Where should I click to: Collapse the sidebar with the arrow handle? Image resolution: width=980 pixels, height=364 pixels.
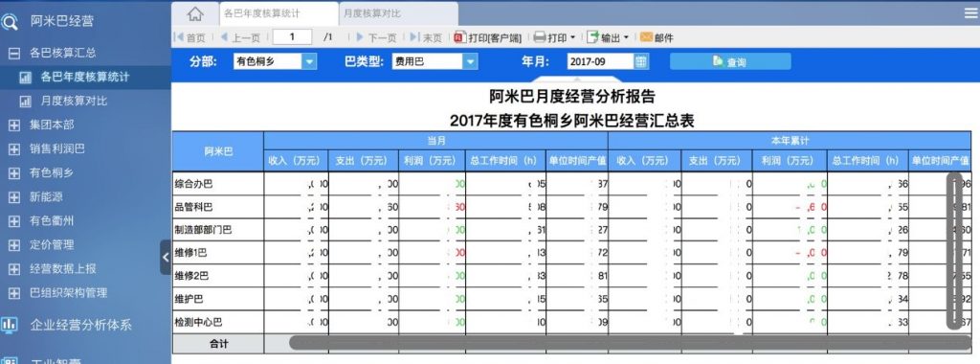point(166,257)
